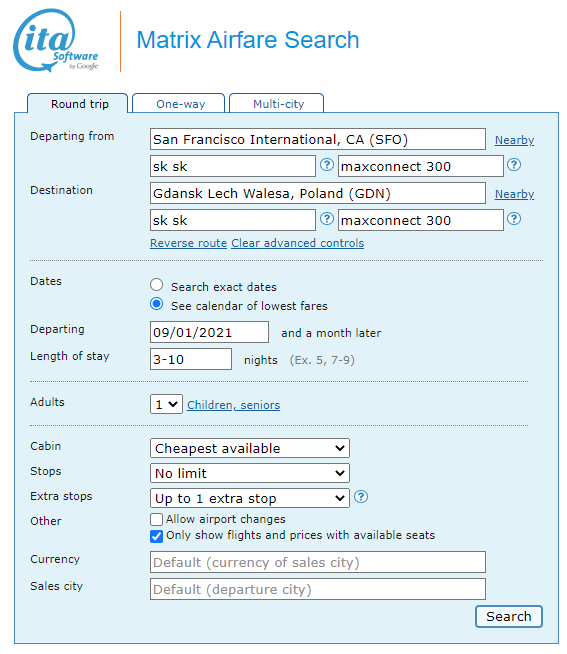The width and height of the screenshot is (567, 654).
Task: Enable Allow airport changes checkbox
Action: pyautogui.click(x=156, y=519)
